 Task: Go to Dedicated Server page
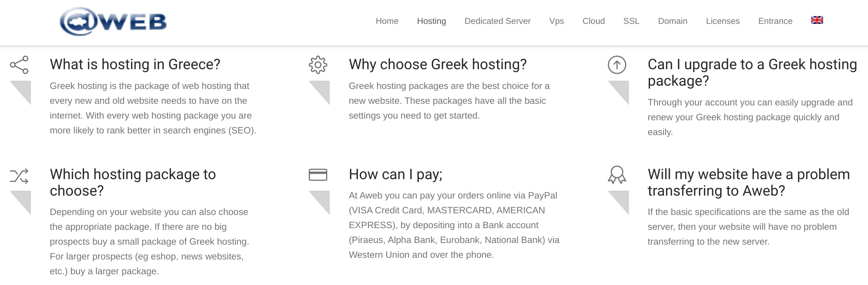click(x=497, y=21)
